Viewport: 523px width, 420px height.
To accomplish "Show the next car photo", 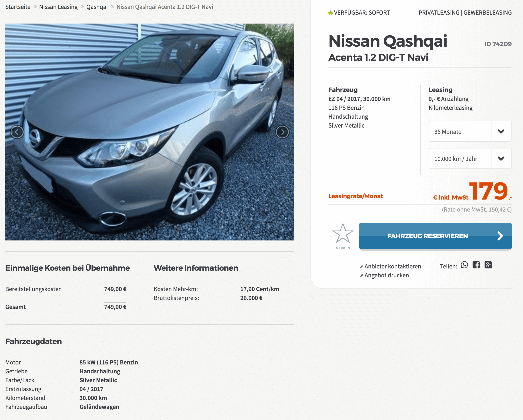I will pos(282,132).
